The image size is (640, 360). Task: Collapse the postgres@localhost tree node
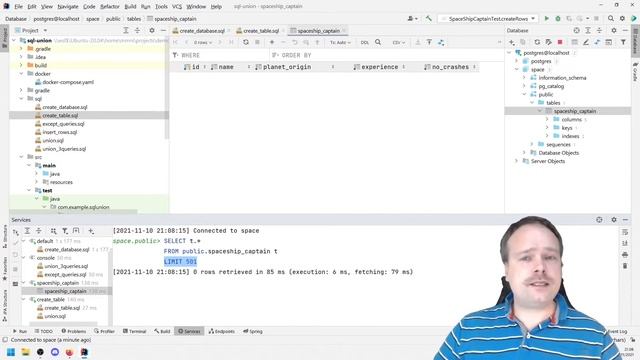coord(509,53)
